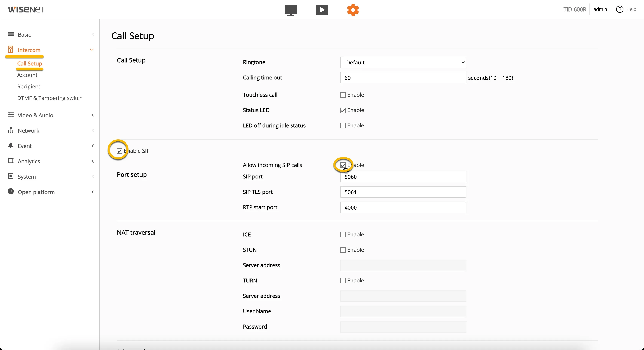This screenshot has height=350, width=644.
Task: Click the RTP start port field
Action: (403, 207)
